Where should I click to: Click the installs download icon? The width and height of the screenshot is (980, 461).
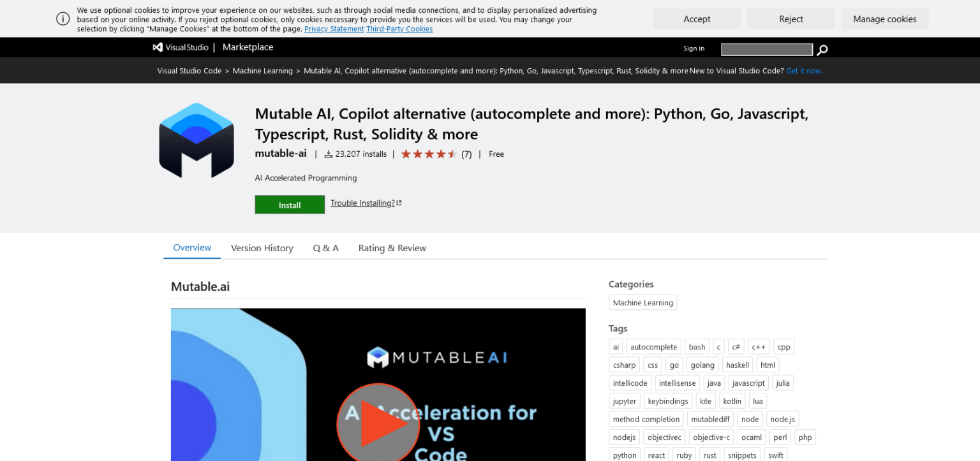tap(327, 153)
